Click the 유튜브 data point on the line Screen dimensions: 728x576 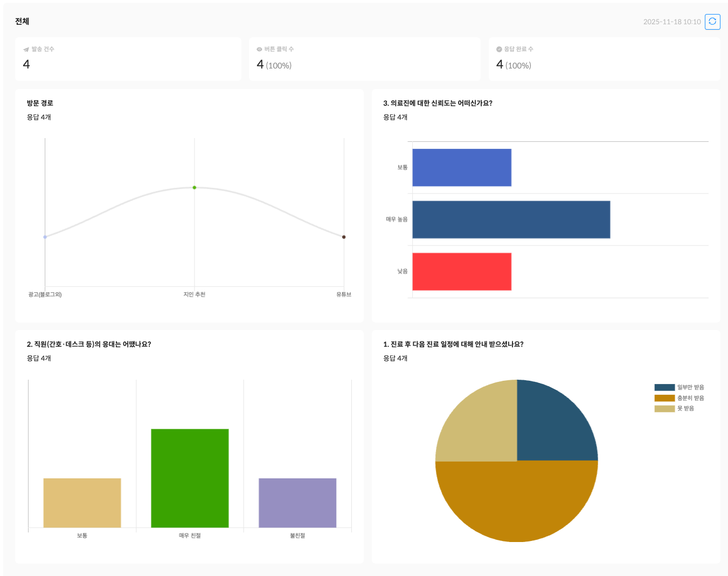(x=344, y=237)
